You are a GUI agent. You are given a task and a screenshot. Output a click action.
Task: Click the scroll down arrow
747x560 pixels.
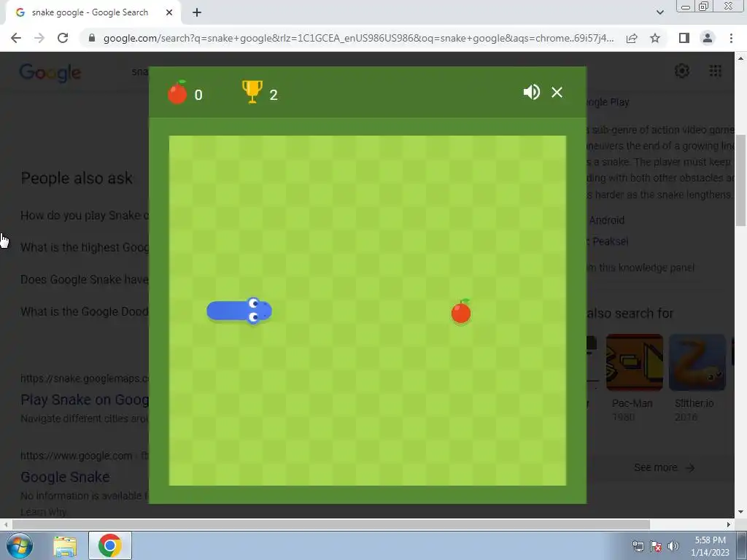(740, 513)
